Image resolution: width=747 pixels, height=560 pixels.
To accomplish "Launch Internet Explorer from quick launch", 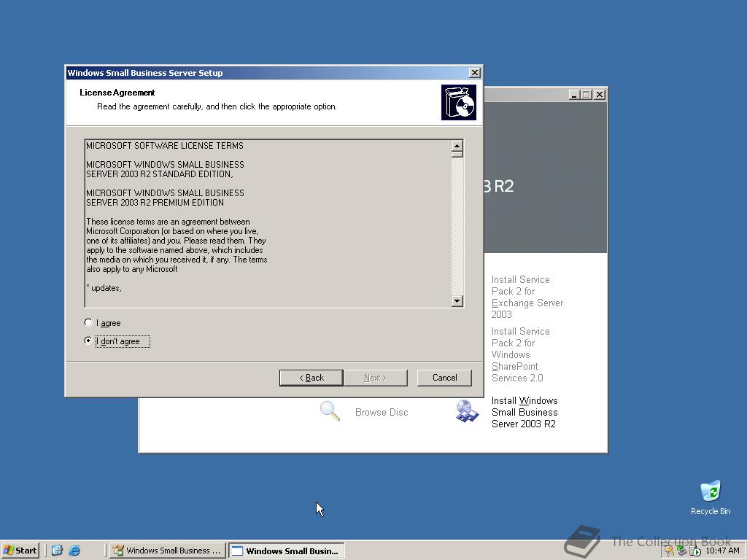I will 74,551.
